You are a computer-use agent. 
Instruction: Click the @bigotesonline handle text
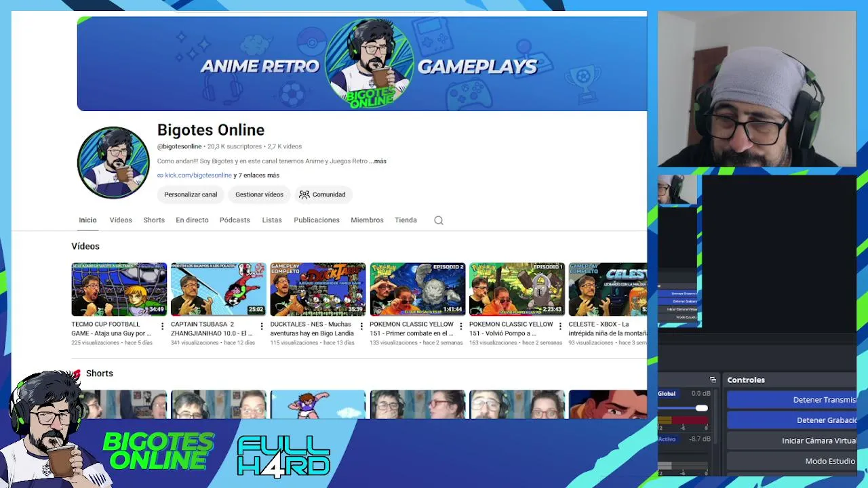click(180, 146)
